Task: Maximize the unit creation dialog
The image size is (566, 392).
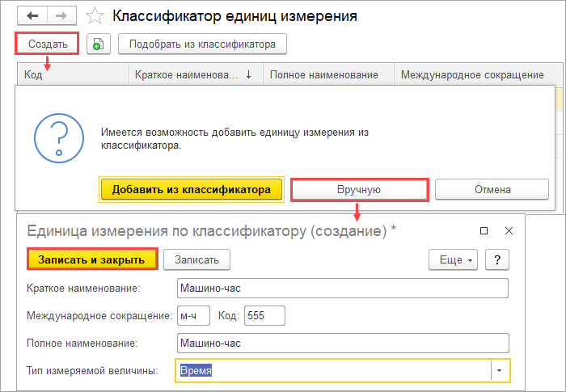Action: click(x=484, y=230)
